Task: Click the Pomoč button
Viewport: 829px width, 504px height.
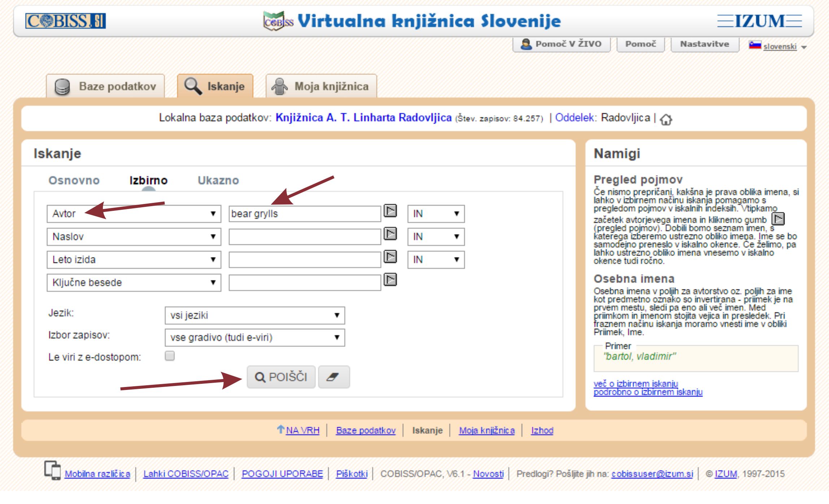Action: tap(641, 44)
